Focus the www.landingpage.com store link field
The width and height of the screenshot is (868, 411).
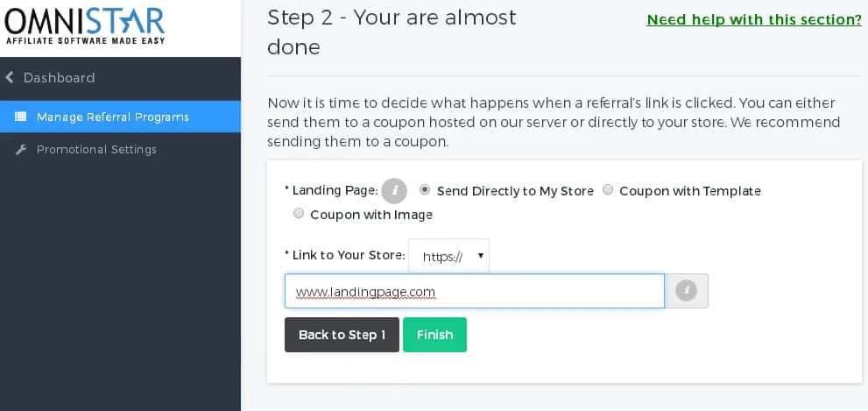pyautogui.click(x=474, y=291)
